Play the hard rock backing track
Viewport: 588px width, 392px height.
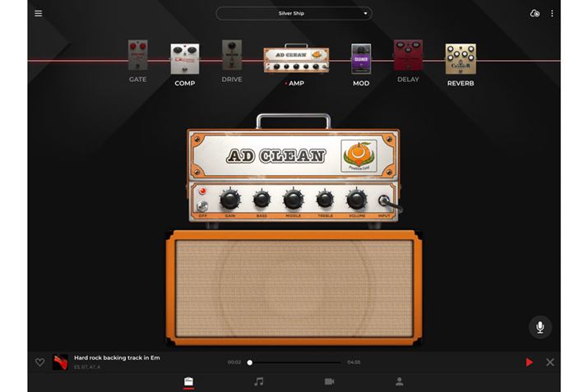click(529, 362)
